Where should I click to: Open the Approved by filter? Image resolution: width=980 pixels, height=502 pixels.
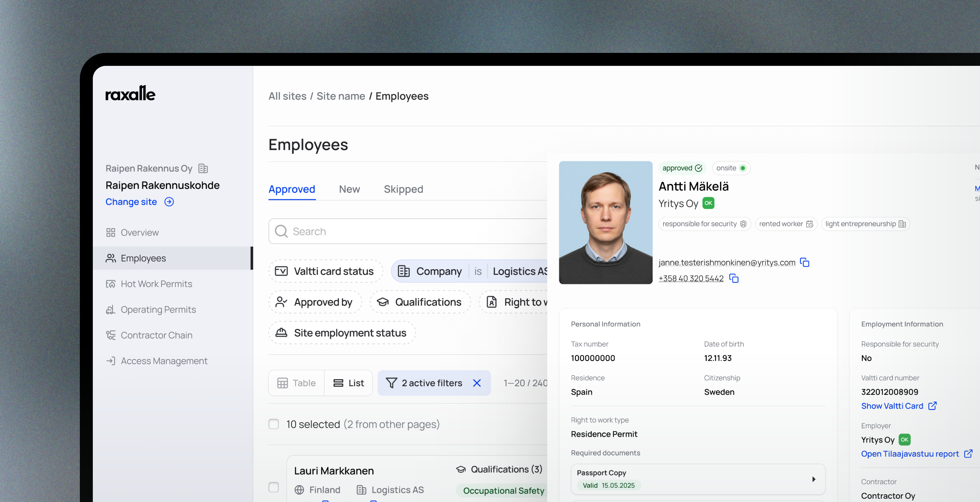click(315, 302)
